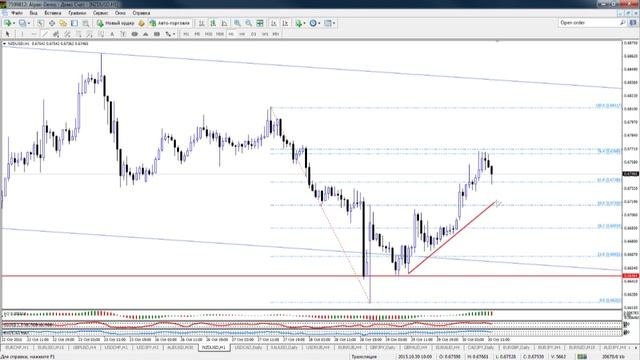Image resolution: width=640 pixels, height=360 pixels.
Task: Open the Графики menu
Action: pyautogui.click(x=77, y=13)
